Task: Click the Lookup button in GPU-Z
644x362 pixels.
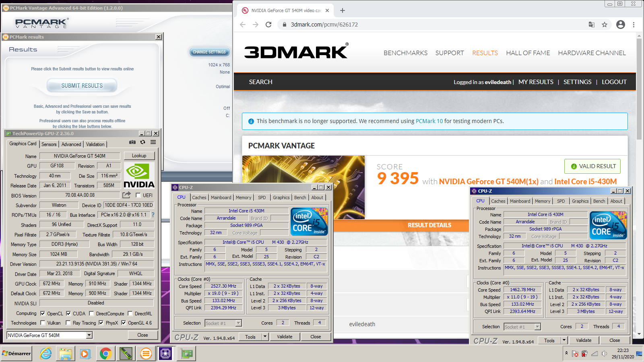Action: 139,156
